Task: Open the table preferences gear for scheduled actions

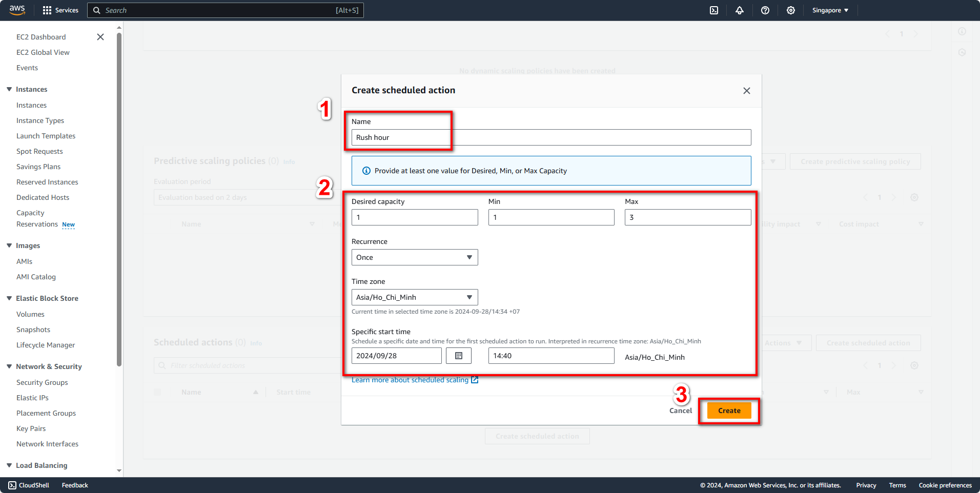Action: point(914,365)
